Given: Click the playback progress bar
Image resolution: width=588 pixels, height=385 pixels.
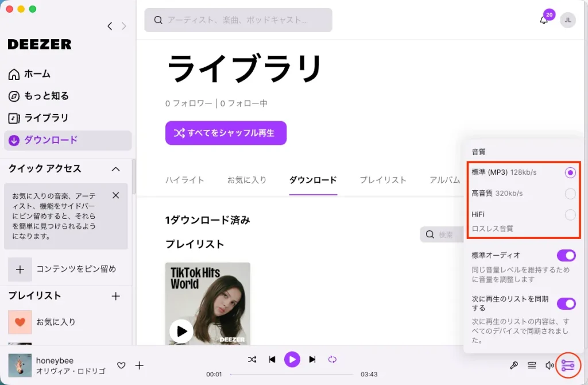Looking at the screenshot, I should [291, 374].
